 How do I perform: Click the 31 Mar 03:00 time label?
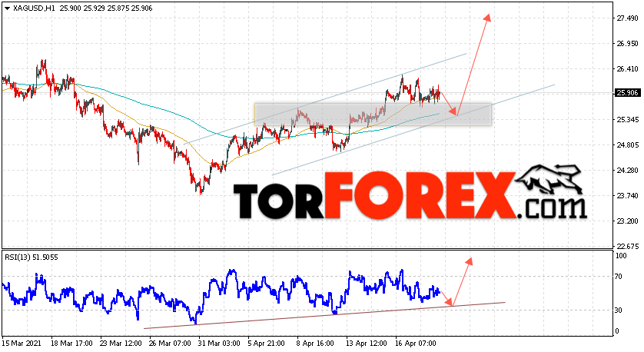click(217, 343)
